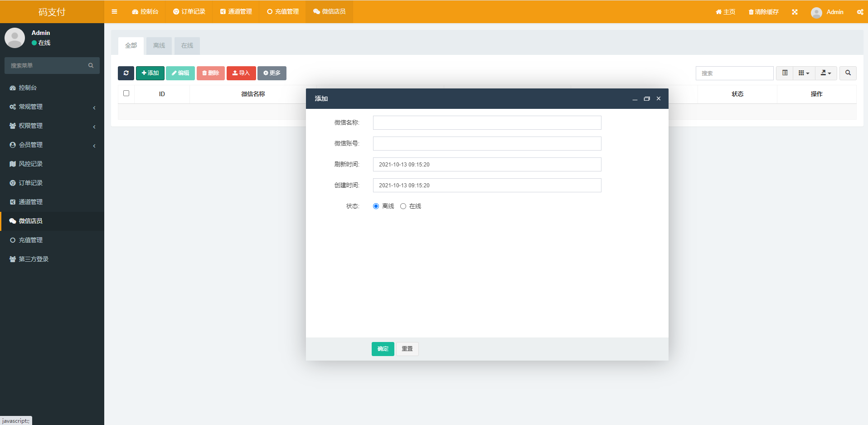This screenshot has width=868, height=425.
Task: Expand the 权限管理 sidebar menu
Action: [31, 126]
